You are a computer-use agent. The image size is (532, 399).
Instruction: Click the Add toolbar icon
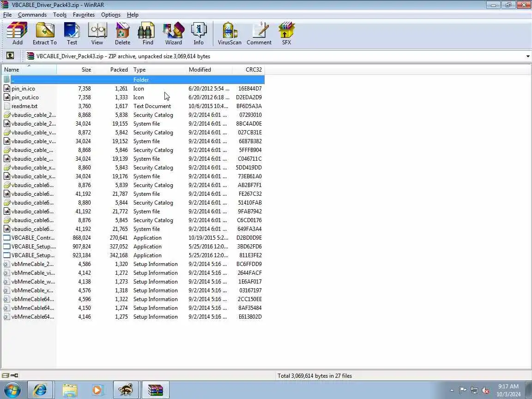[x=17, y=33]
